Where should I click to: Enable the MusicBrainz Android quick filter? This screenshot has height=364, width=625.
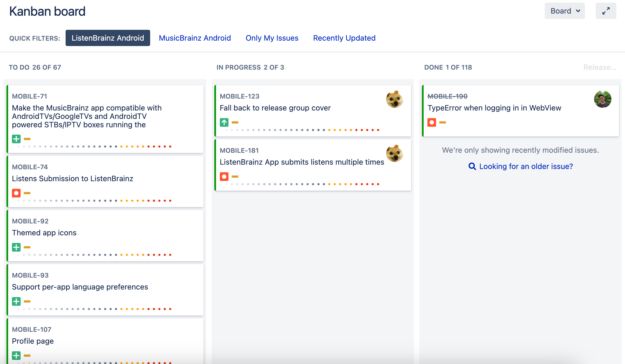195,38
